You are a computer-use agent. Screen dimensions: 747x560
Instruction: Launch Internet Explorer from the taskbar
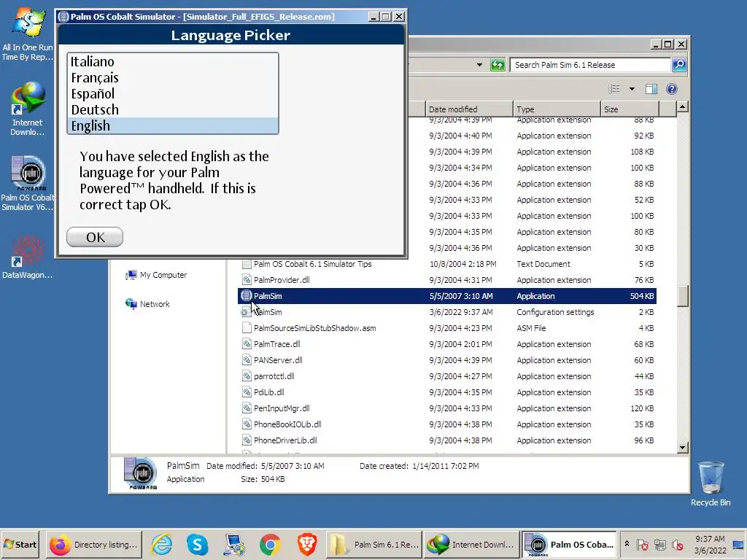(x=162, y=544)
